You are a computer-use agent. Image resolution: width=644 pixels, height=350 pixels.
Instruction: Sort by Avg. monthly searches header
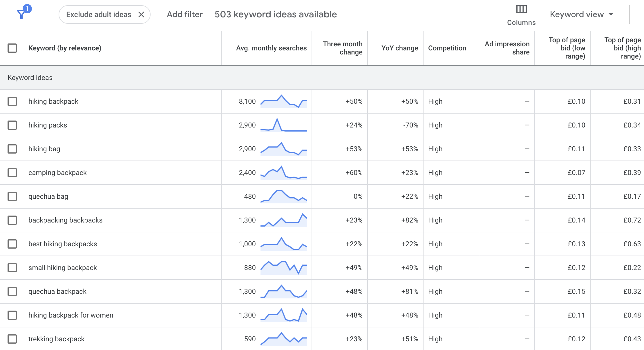tap(271, 48)
